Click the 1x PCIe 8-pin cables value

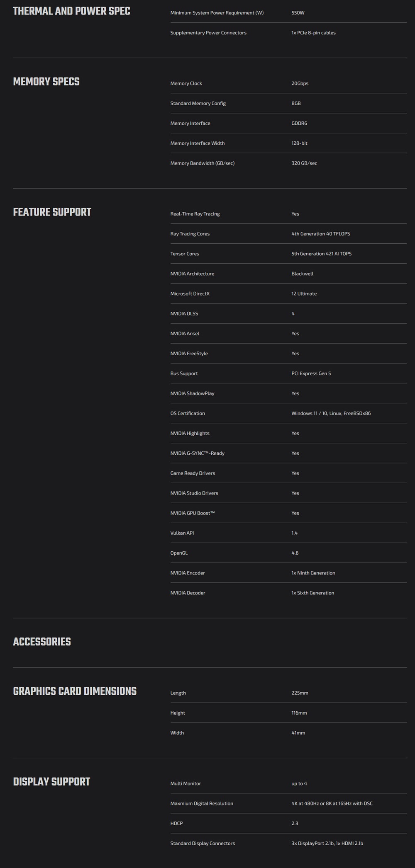(313, 33)
